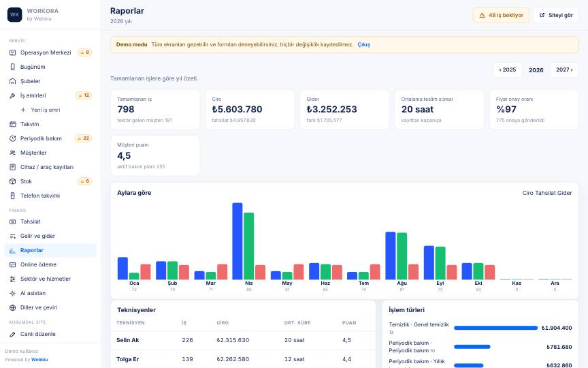Click the Ortalama teslim süresi 20 saat card
The image size is (588, 368).
tap(439, 110)
